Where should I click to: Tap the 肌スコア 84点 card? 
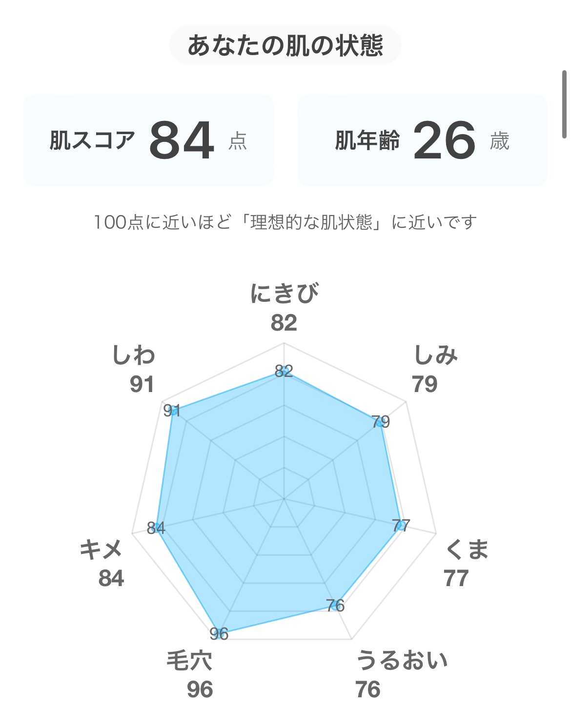148,140
